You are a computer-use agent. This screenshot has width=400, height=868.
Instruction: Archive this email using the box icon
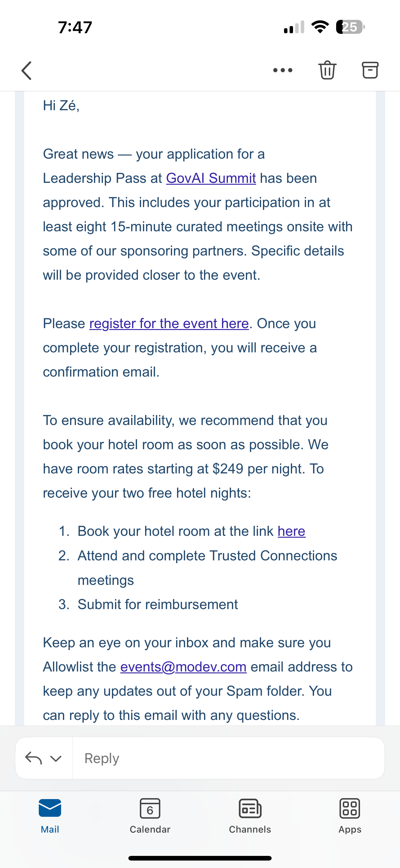(370, 70)
